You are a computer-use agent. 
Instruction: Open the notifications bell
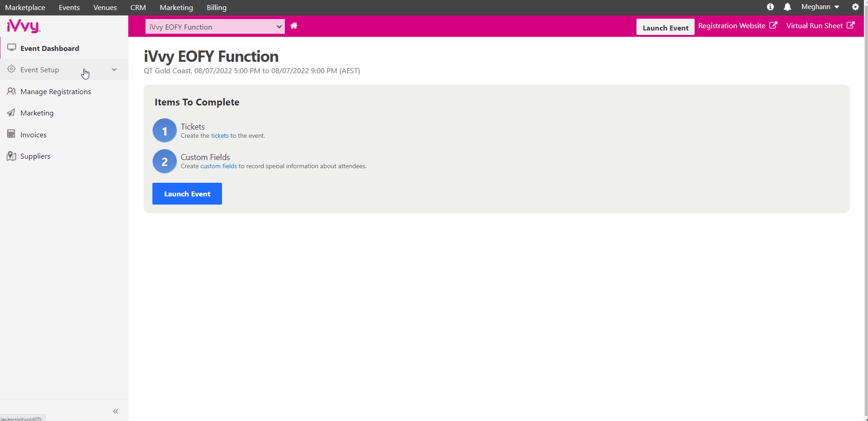[x=787, y=7]
